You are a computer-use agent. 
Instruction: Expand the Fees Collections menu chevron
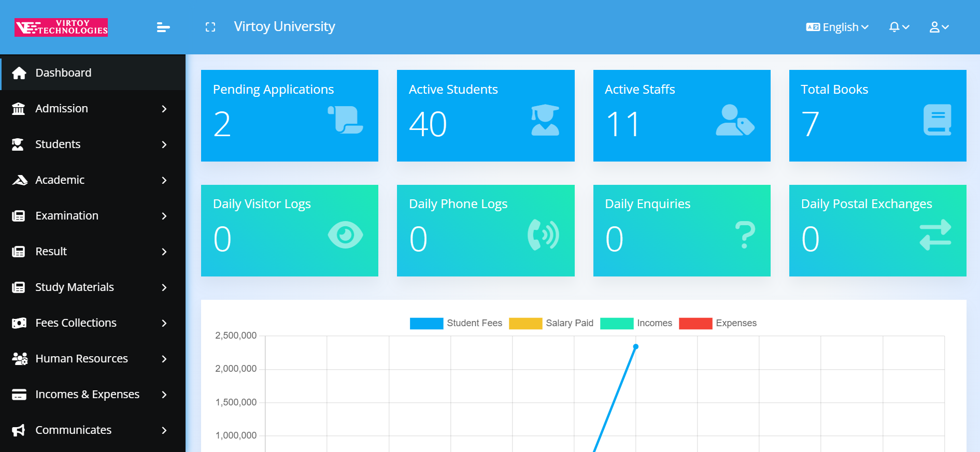(164, 323)
